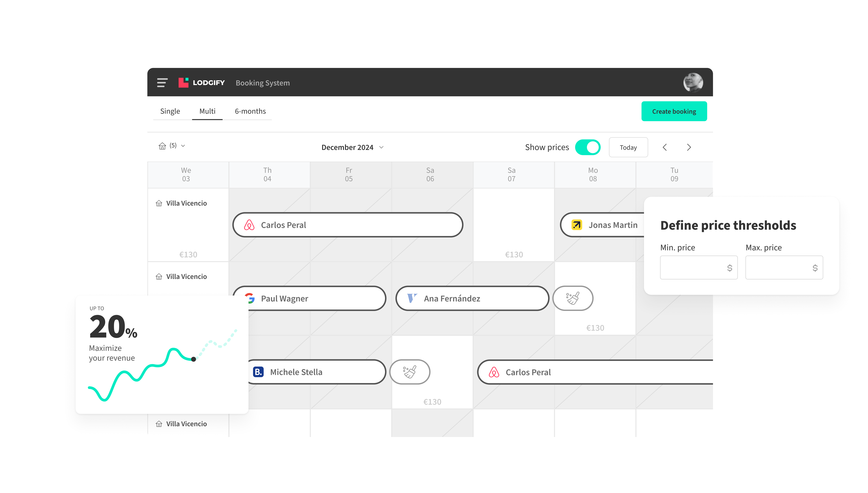The image size is (868, 493).
Task: Go to previous week with left chevron
Action: click(x=665, y=147)
